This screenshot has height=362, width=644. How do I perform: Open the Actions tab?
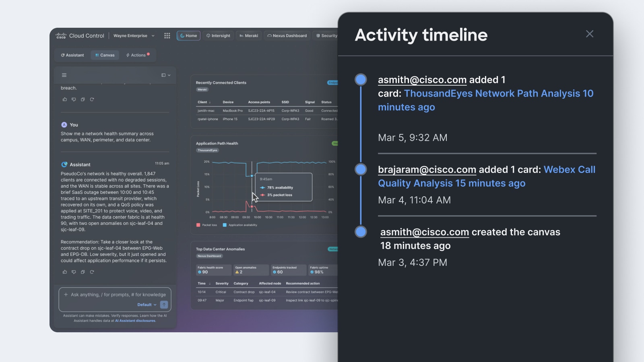click(x=137, y=55)
